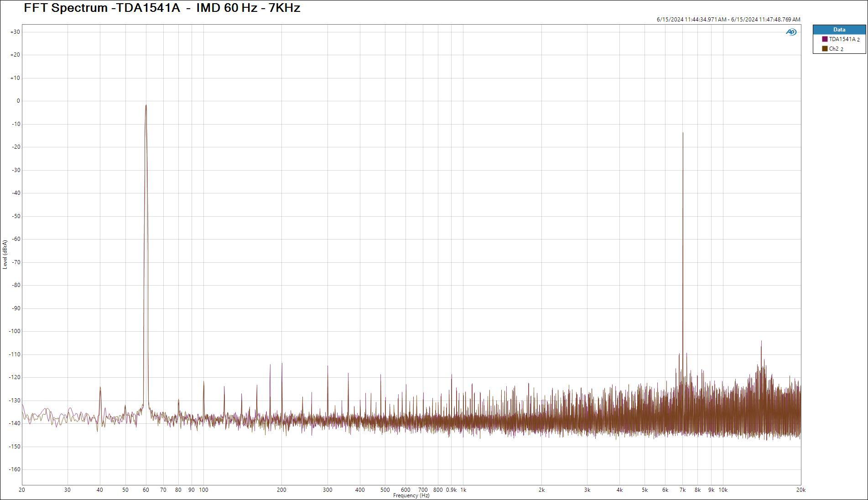The image size is (868, 500).
Task: Click the TDA1541A purple color swatch in legend
Action: pos(825,39)
